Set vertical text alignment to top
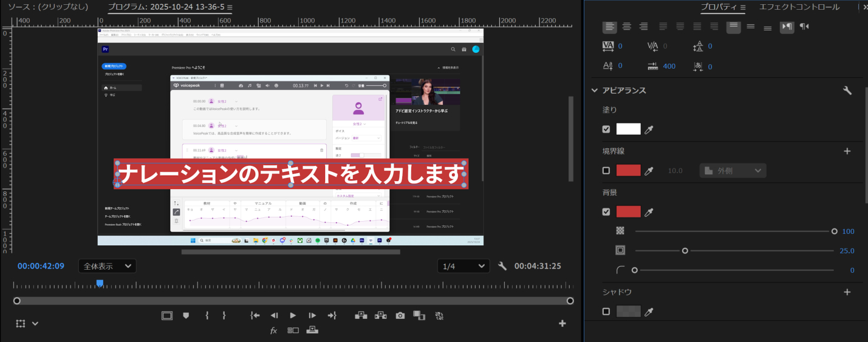Image resolution: width=868 pixels, height=342 pixels. 734,27
